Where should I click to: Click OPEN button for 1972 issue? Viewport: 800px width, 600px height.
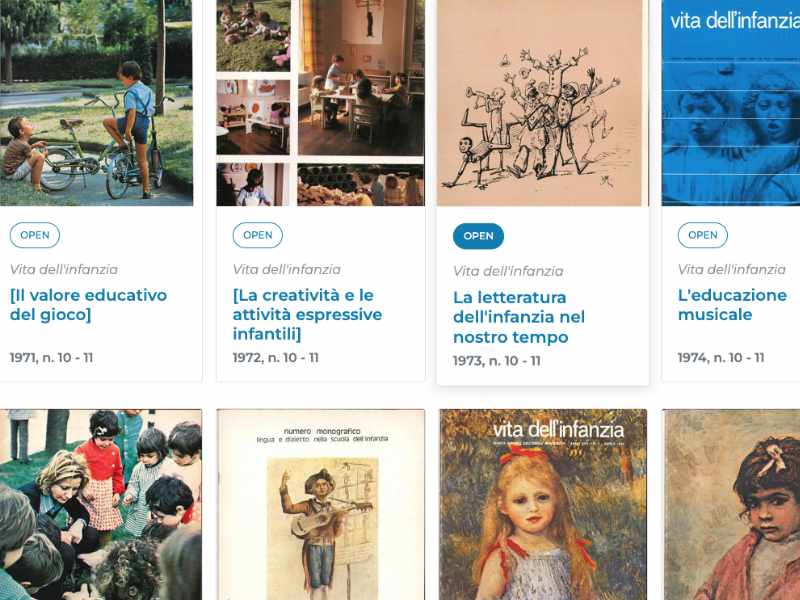click(x=258, y=235)
